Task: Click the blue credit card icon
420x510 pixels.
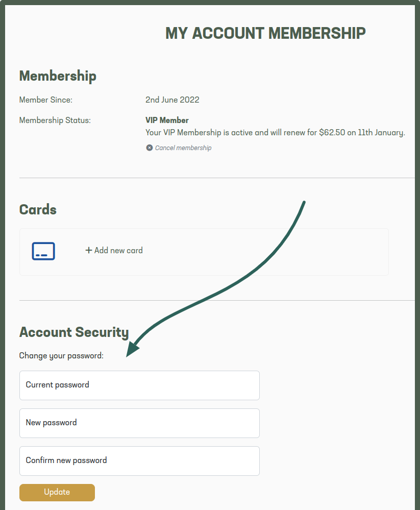Action: (x=43, y=251)
